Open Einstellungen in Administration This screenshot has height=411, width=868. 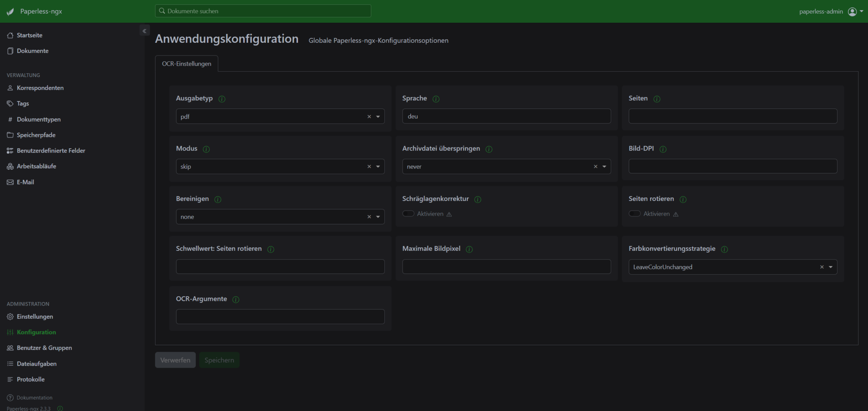click(30, 317)
